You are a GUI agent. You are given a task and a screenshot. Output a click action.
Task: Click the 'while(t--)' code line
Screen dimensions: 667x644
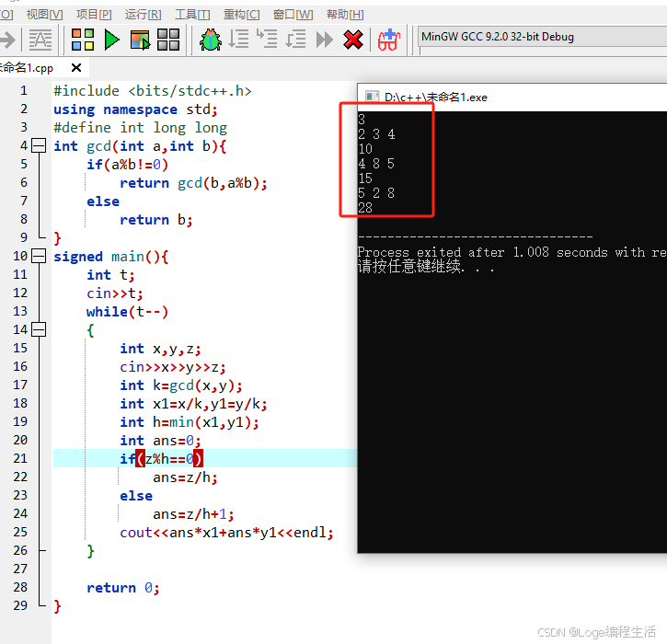pos(128,312)
